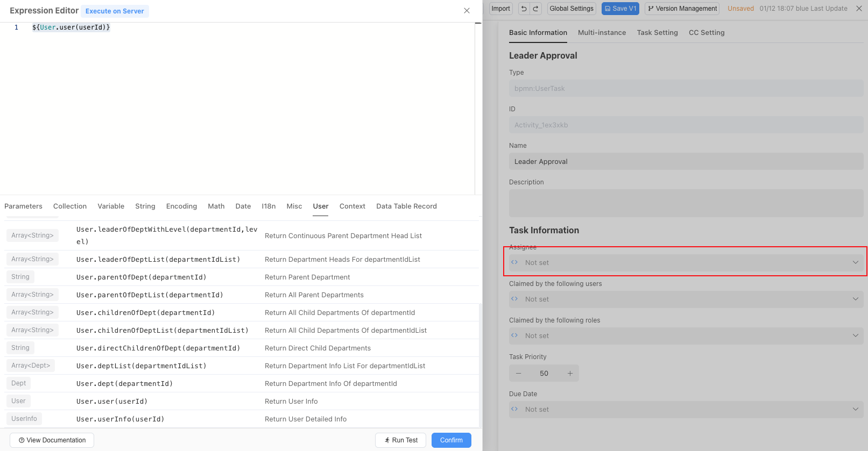Click the Name input field
868x451 pixels.
click(x=686, y=161)
